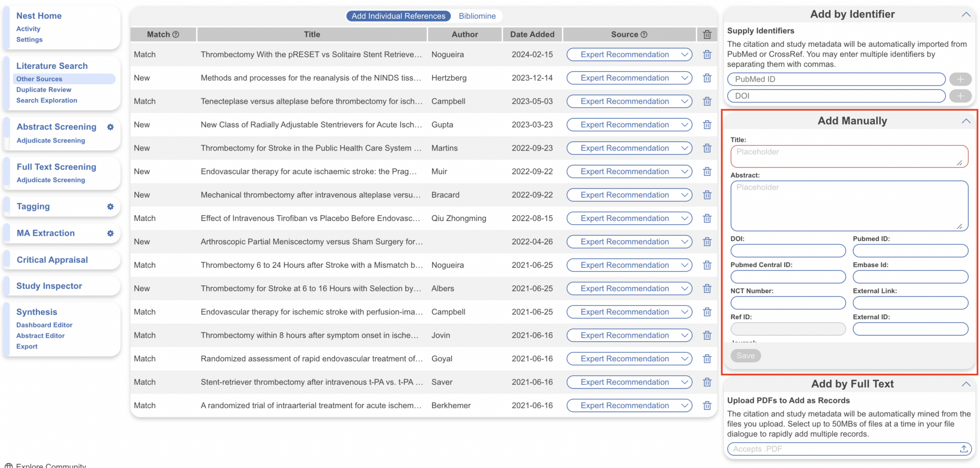This screenshot has width=980, height=468.
Task: Open the Match column help tooltip
Action: coord(176,34)
